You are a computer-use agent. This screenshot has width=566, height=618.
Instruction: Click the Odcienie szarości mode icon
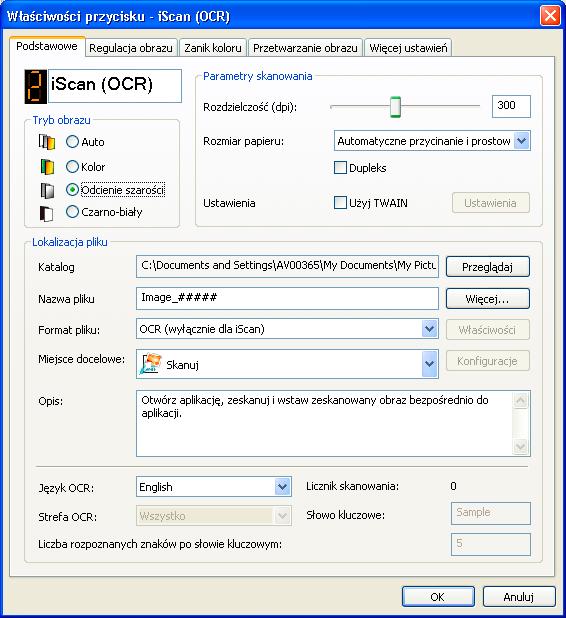click(47, 190)
